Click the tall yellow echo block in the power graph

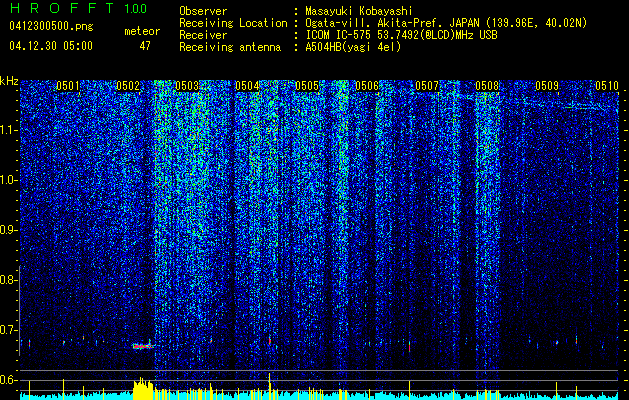pos(143,389)
